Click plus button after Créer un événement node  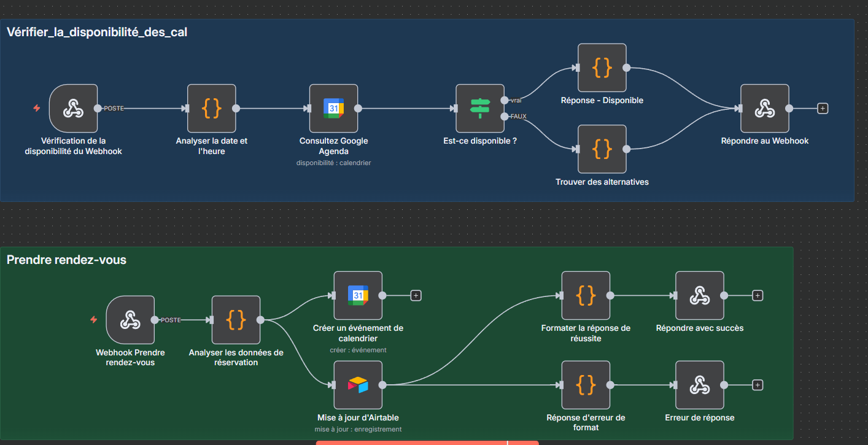coord(416,295)
